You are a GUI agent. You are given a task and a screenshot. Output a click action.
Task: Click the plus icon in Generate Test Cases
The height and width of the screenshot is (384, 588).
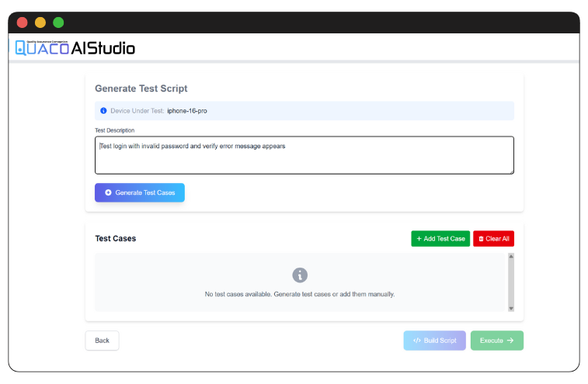108,192
